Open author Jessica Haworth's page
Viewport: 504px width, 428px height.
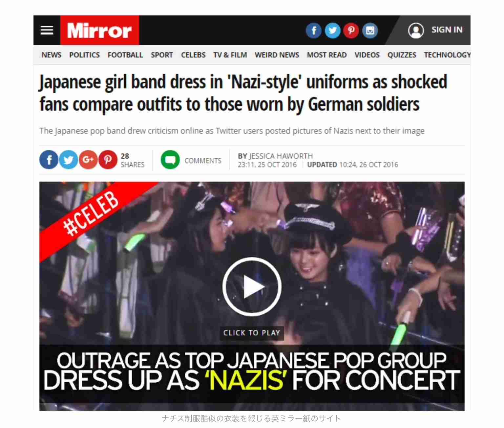[x=281, y=156]
